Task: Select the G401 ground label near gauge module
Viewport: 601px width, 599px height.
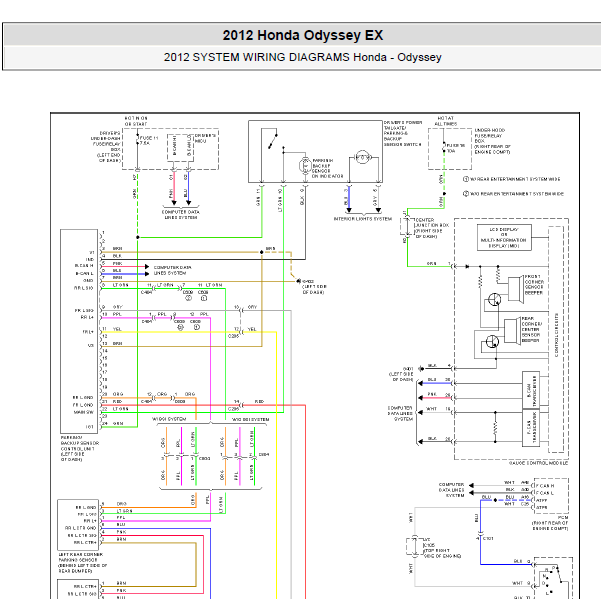Action: click(x=401, y=374)
